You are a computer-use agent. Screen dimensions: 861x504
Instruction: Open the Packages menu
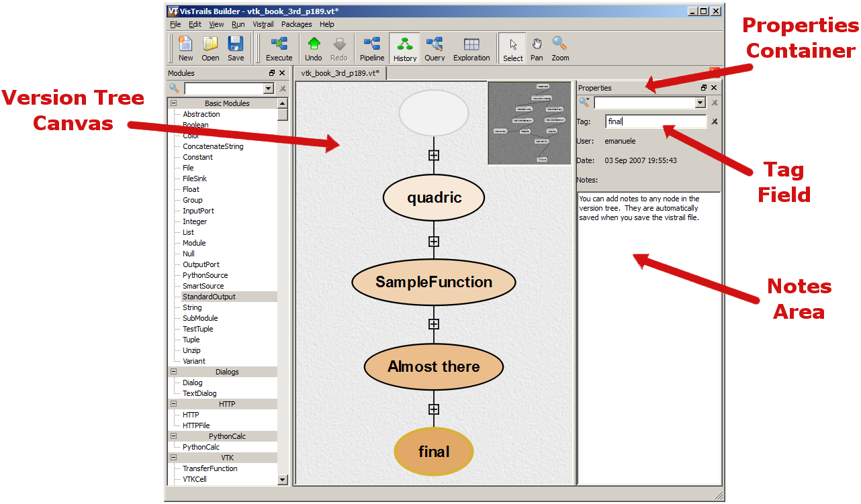point(296,24)
